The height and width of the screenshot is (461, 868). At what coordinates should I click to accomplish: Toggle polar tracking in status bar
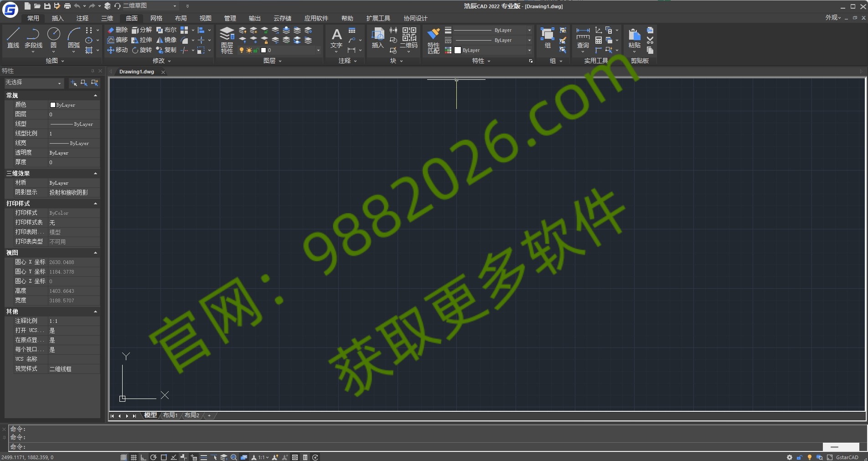click(154, 457)
